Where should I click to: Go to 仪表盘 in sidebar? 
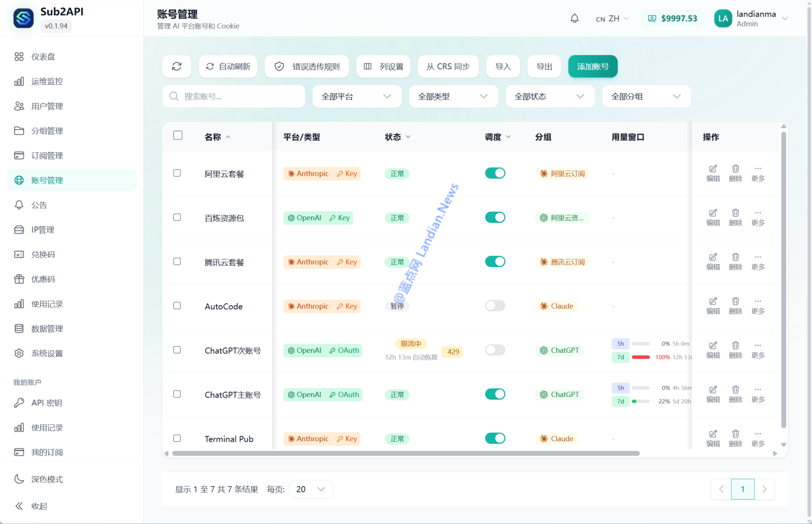point(43,57)
